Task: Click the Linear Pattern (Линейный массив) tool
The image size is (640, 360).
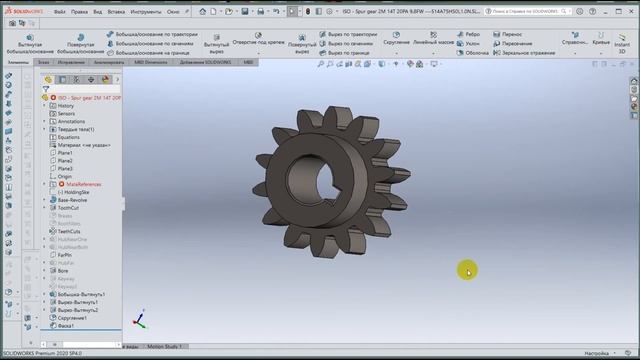Action: 433,38
